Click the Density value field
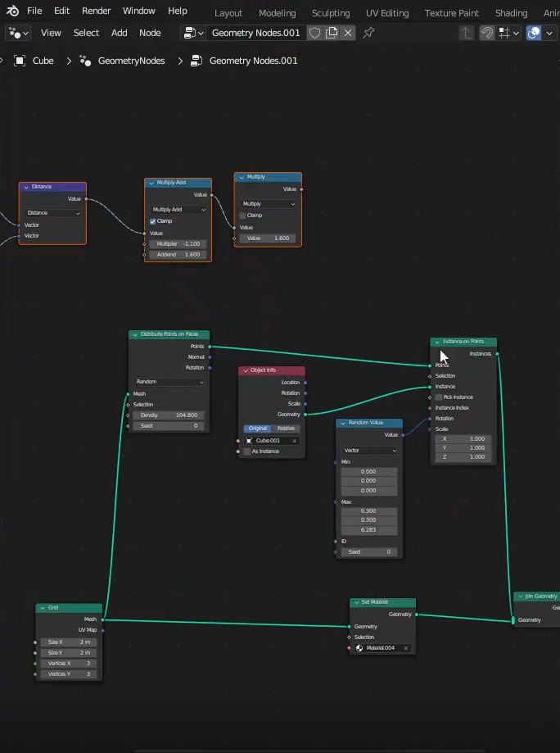The image size is (560, 753). tap(169, 415)
